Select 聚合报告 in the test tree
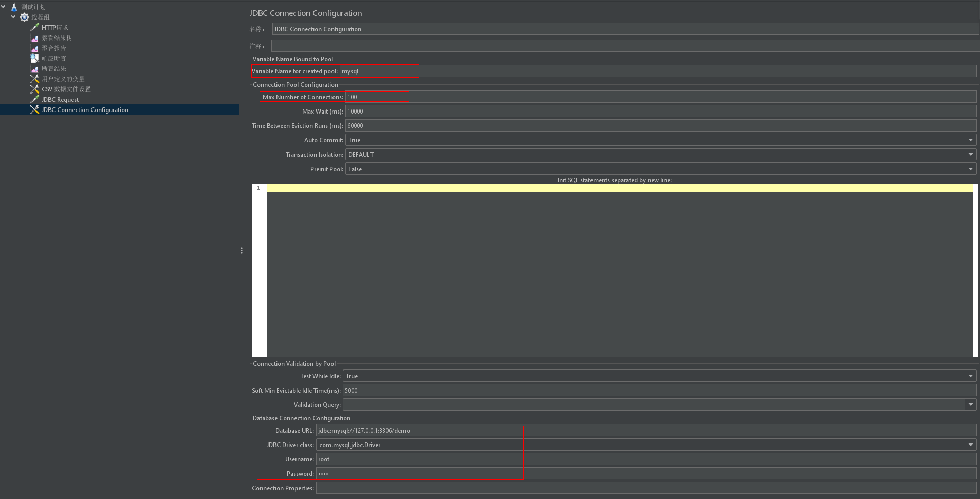This screenshot has height=499, width=980. click(x=54, y=48)
